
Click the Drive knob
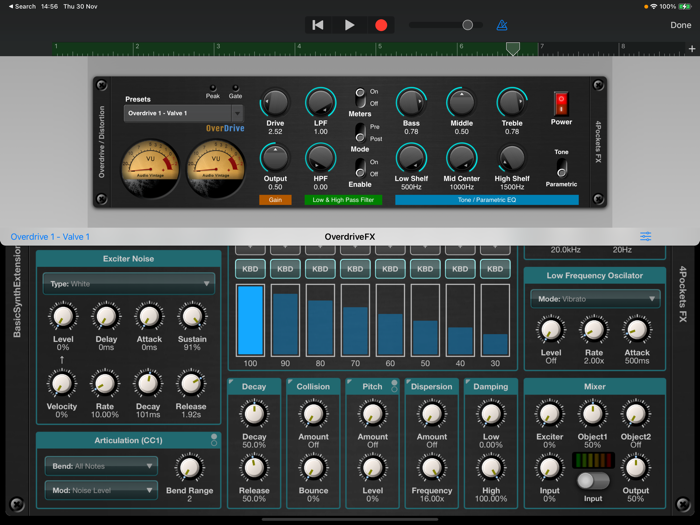pos(275,102)
